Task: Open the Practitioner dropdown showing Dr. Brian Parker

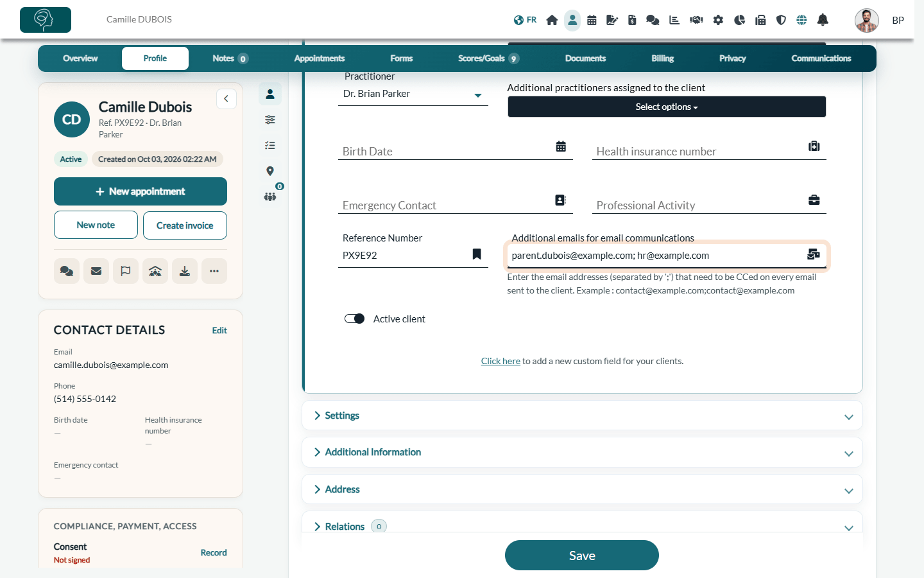Action: click(413, 94)
